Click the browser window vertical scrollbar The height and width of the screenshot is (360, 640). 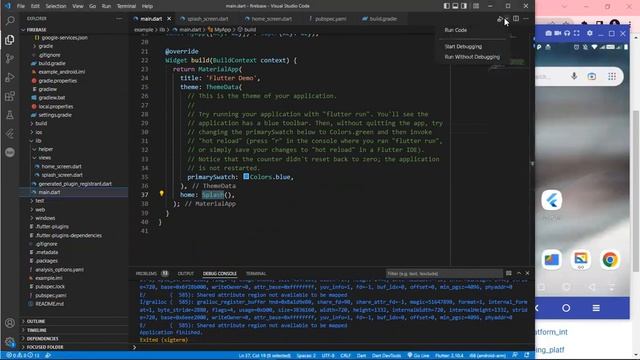636,190
